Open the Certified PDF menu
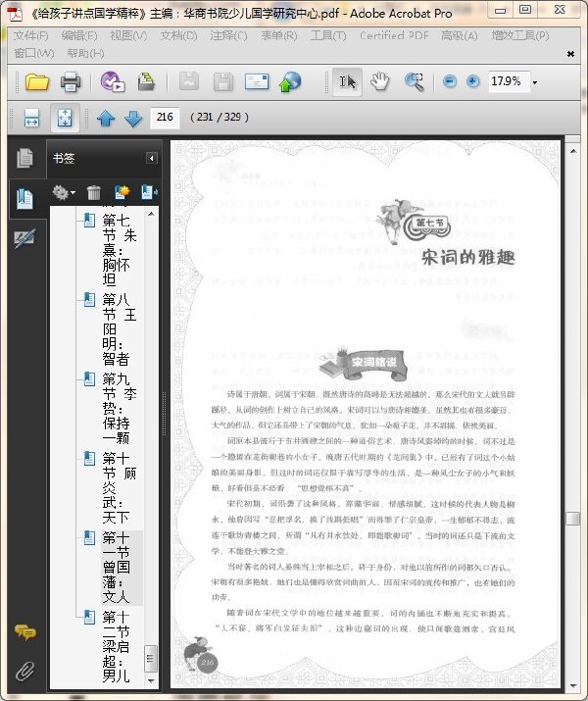This screenshot has height=701, width=588. click(x=394, y=35)
